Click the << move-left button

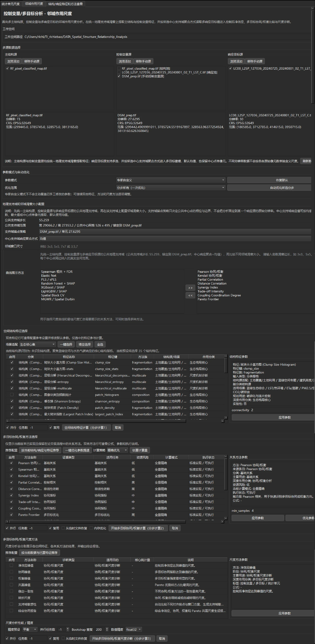[190, 296]
